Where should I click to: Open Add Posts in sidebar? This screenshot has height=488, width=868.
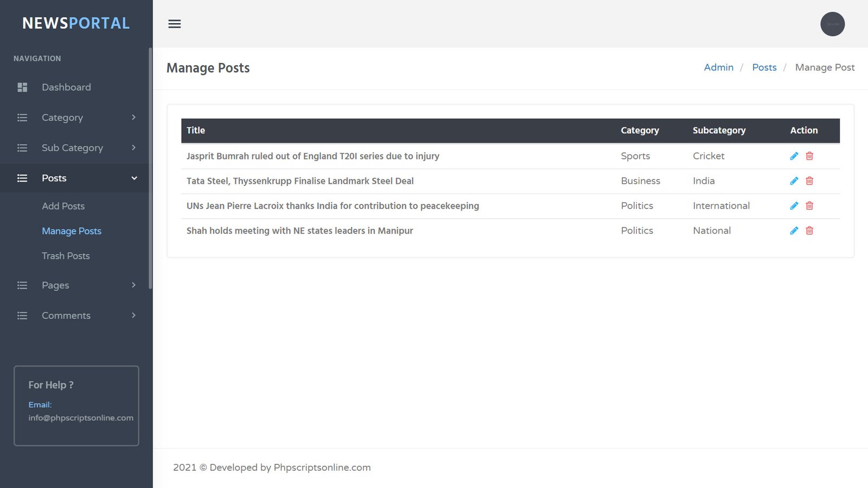click(63, 206)
